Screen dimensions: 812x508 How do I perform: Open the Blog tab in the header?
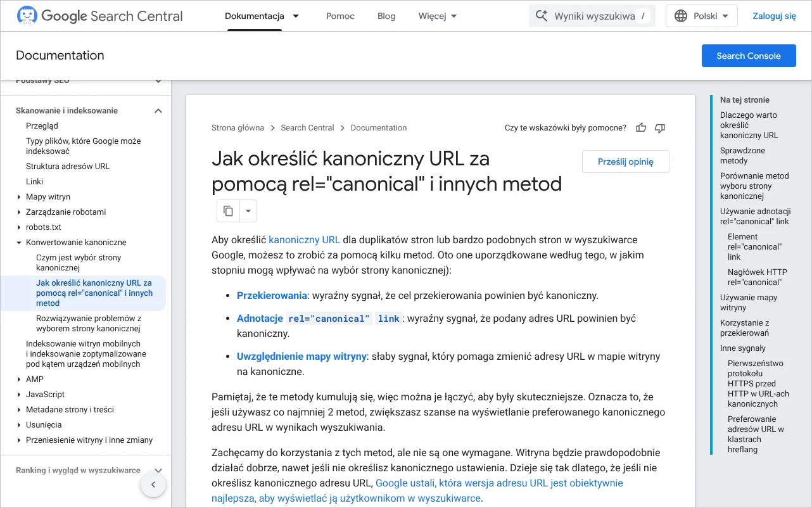click(386, 16)
